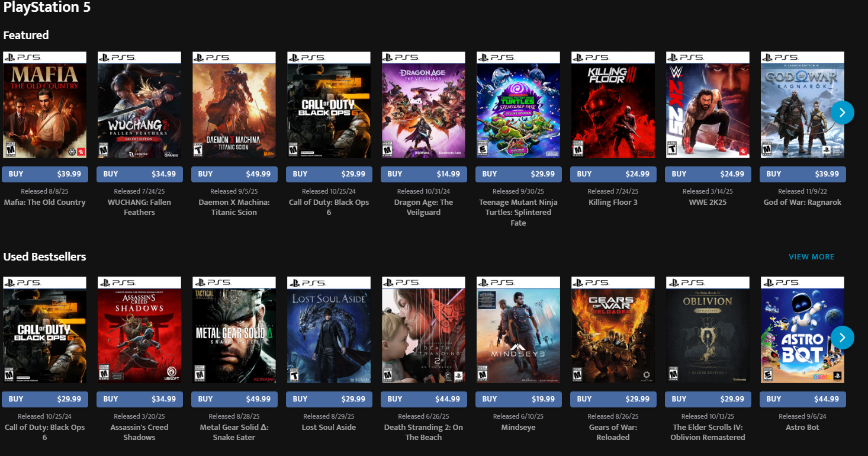Open Assassin's Creed Shadows cover art
Viewport: 868px width, 456px height.
click(139, 330)
